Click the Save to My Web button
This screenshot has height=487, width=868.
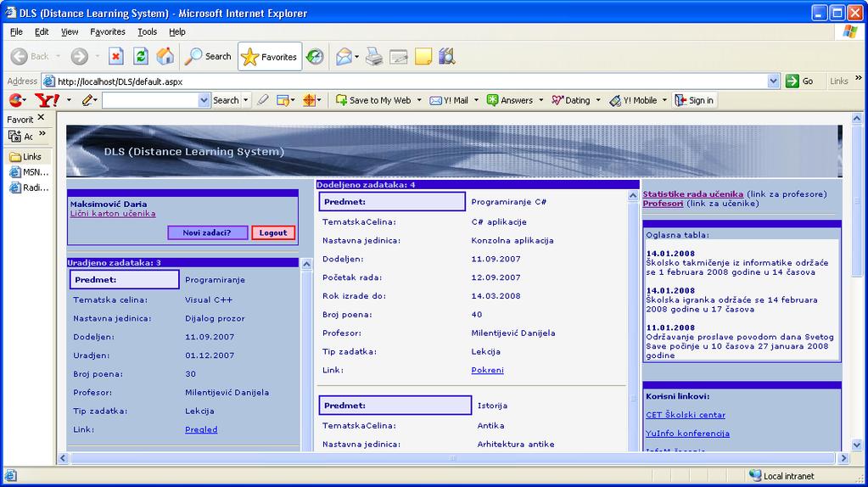373,100
